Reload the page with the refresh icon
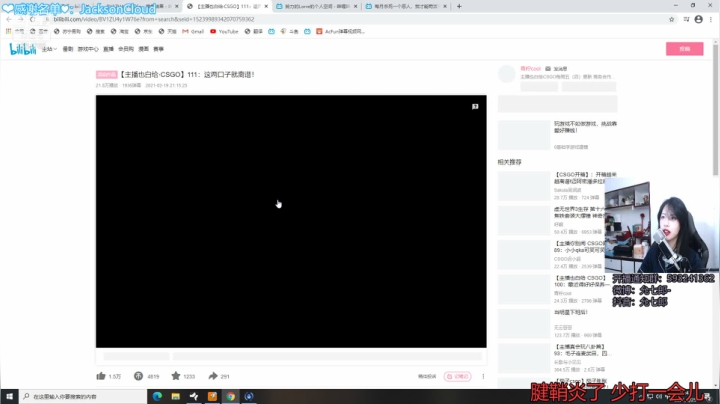Screen dimensions: 720x404 pyautogui.click(x=32, y=19)
